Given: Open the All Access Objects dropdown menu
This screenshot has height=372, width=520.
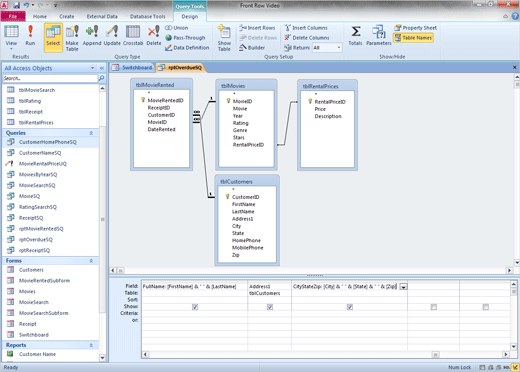Looking at the screenshot, I should pyautogui.click(x=92, y=68).
